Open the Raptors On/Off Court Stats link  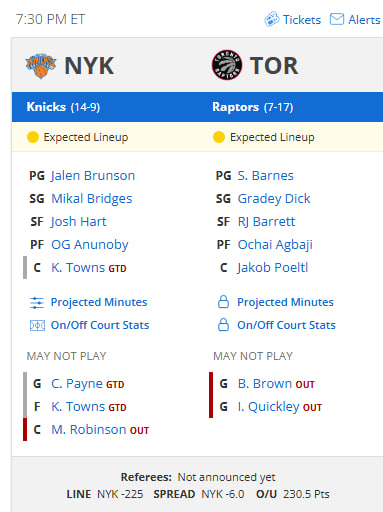(x=286, y=325)
